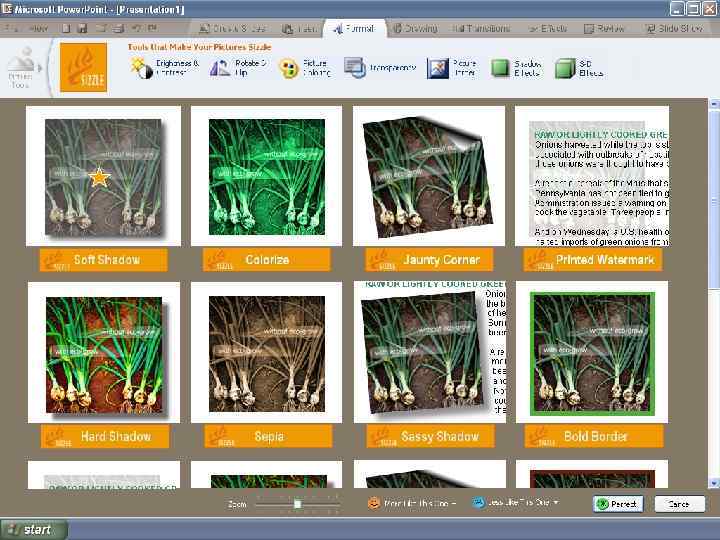
Task: Click the Bold Border label button
Action: 594,436
